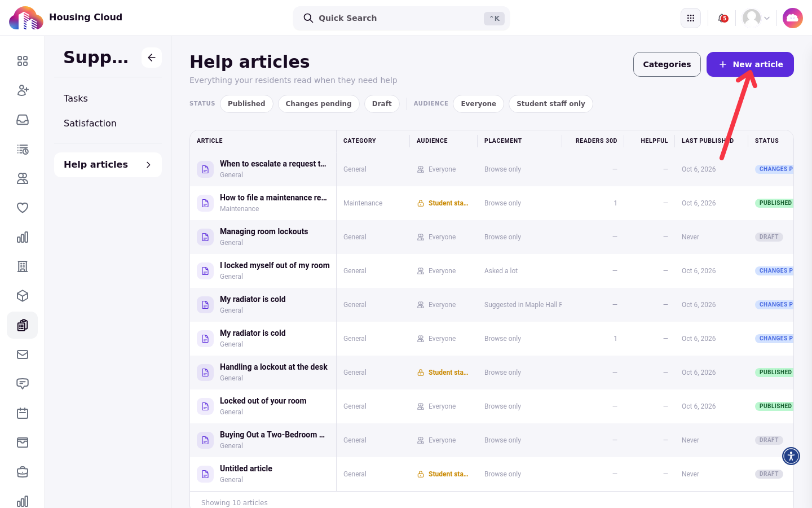Open the people group icon in sidebar
Viewport: 812px width, 508px height.
[23, 178]
